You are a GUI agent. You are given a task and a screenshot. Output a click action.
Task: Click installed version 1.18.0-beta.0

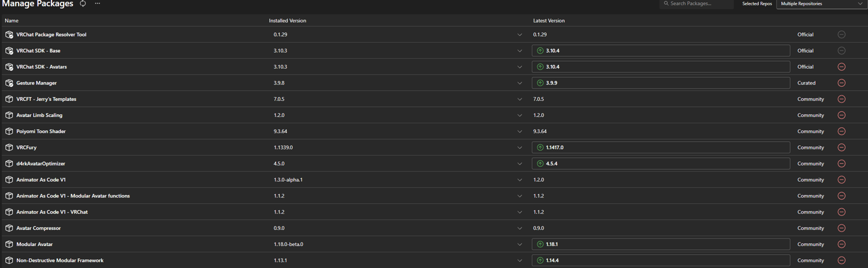[x=288, y=244]
